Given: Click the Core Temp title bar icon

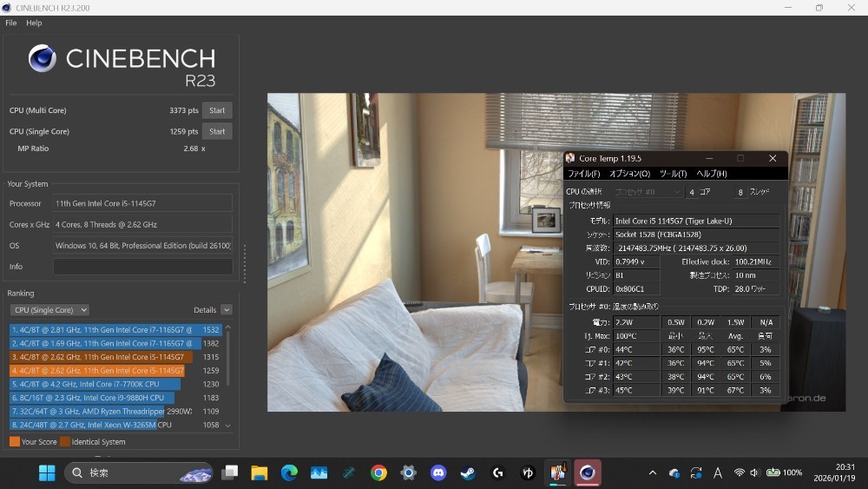Looking at the screenshot, I should (x=570, y=158).
